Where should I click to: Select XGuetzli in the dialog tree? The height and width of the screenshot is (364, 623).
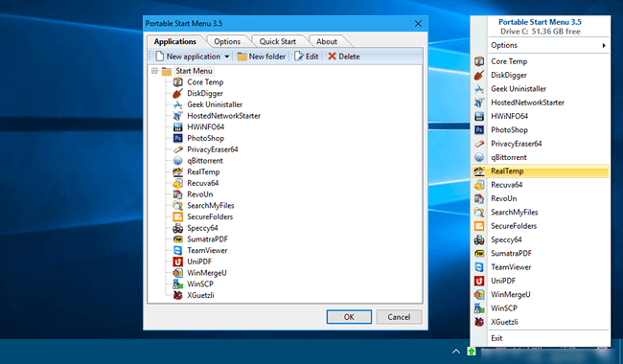pos(200,295)
